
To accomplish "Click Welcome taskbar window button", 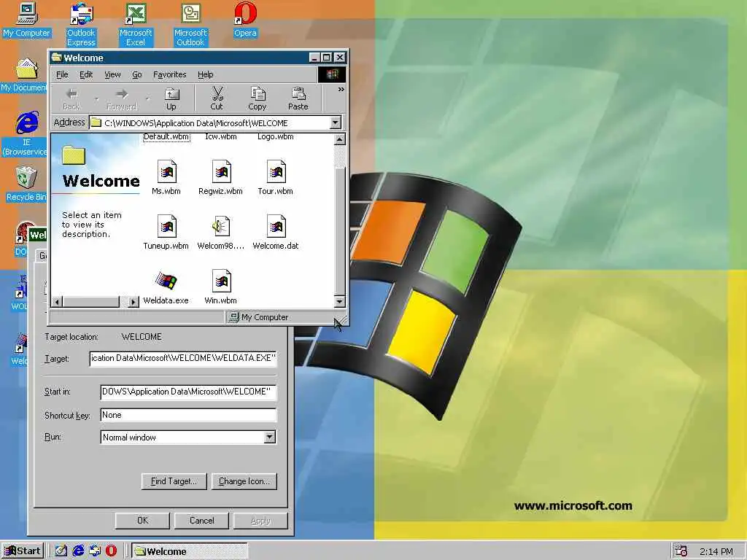I will coord(189,551).
